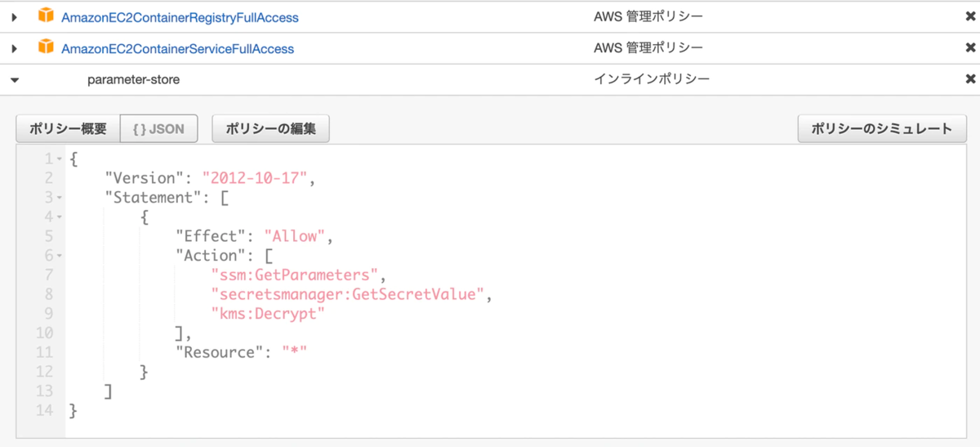This screenshot has width=980, height=447.
Task: Fold the statement object at line 4
Action: click(60, 217)
